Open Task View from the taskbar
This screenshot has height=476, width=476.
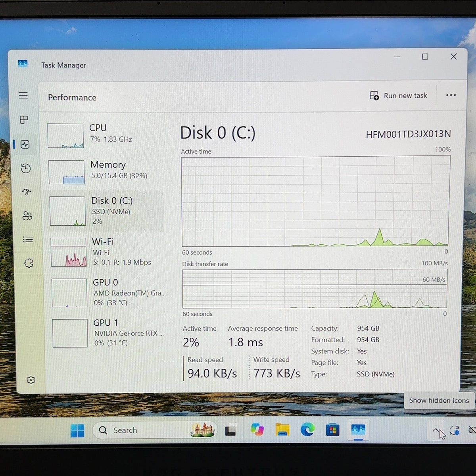point(230,431)
